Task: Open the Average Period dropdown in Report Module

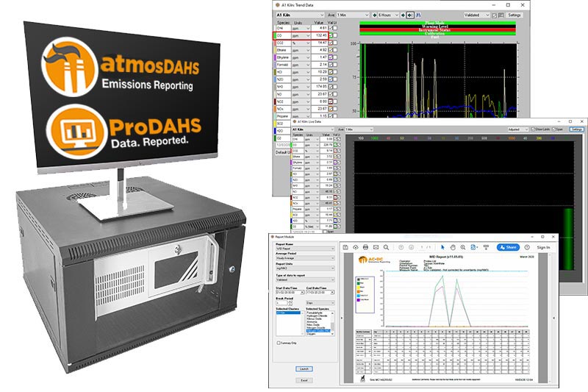Action: coord(305,258)
